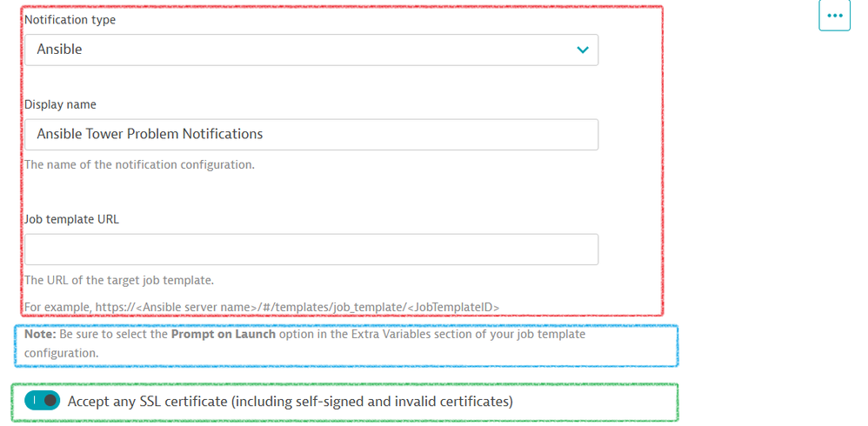The height and width of the screenshot is (426, 868).
Task: Click the Job template URL label
Action: [x=71, y=219]
